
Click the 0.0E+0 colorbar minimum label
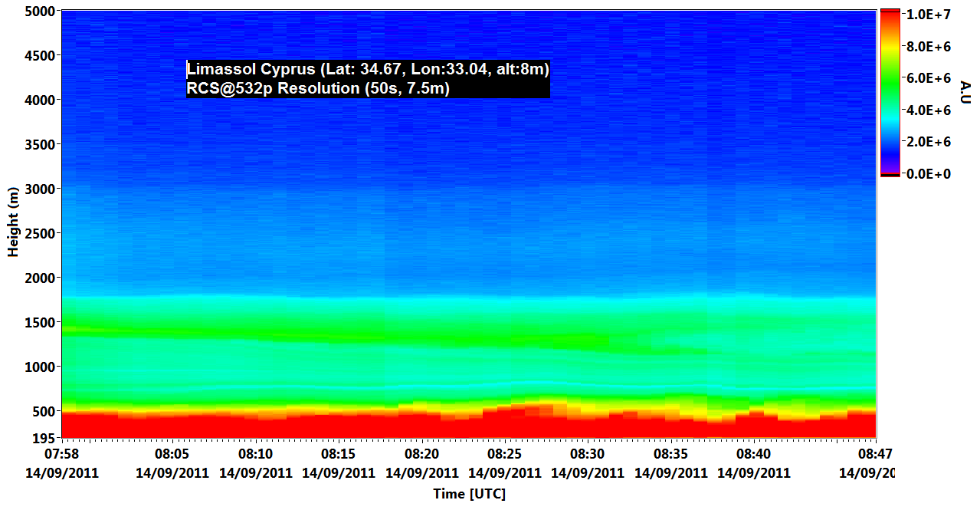click(x=927, y=174)
